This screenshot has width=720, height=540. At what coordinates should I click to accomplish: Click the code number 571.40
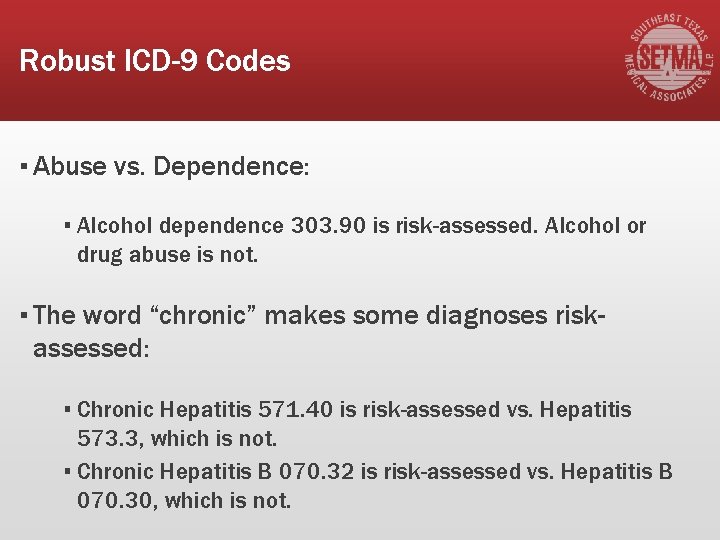(295, 409)
